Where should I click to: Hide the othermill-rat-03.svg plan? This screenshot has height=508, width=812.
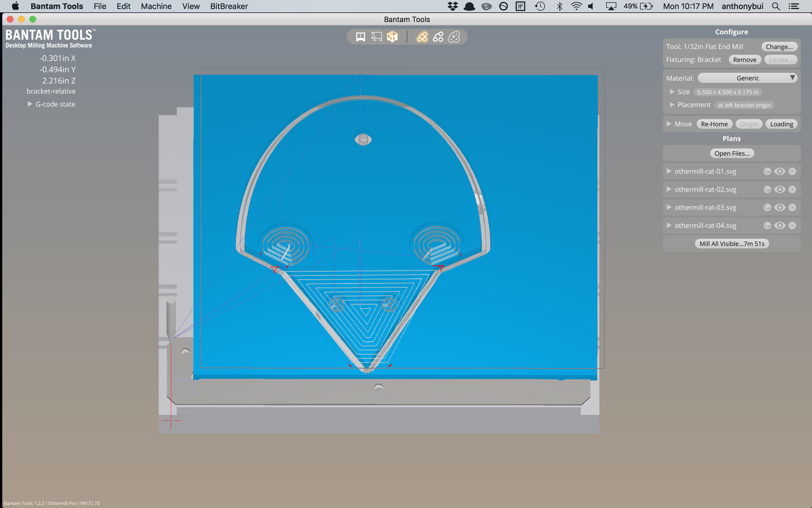780,207
